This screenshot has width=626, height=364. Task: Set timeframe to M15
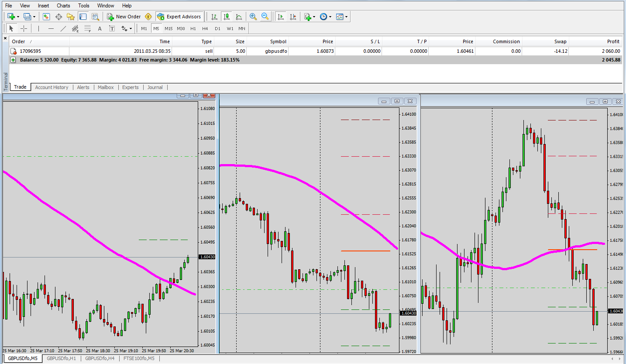tap(169, 28)
